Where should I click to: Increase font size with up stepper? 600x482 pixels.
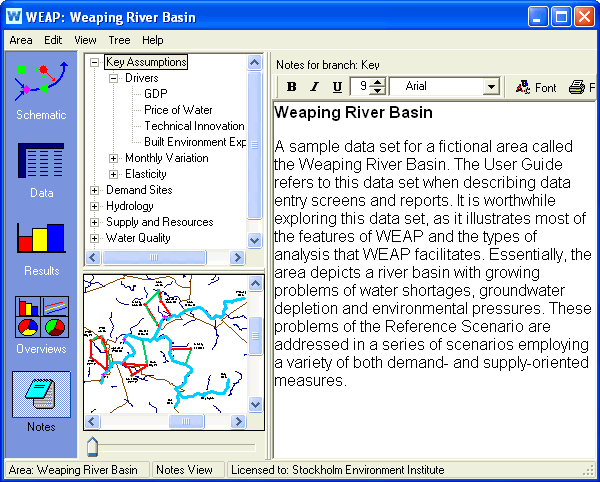click(x=378, y=82)
